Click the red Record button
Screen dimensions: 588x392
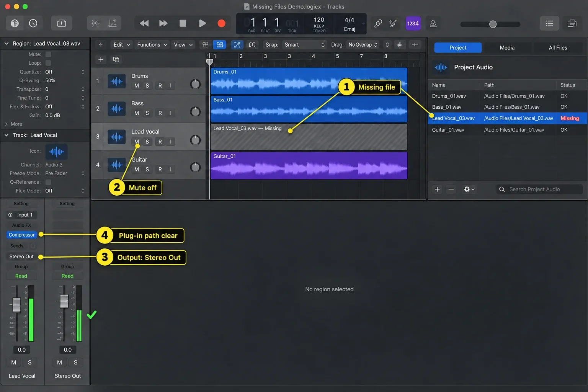[x=222, y=23]
